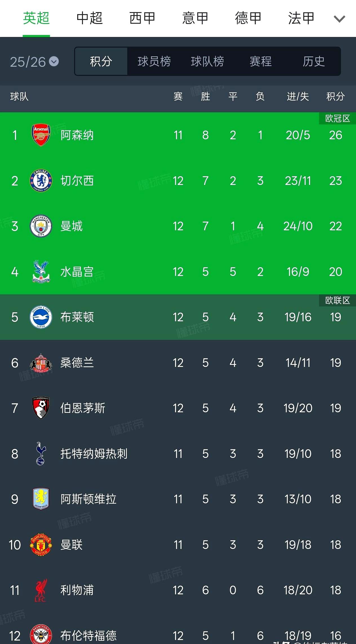The height and width of the screenshot is (644, 356).
Task: Tap the Tottenham cockerel crest
Action: click(41, 453)
